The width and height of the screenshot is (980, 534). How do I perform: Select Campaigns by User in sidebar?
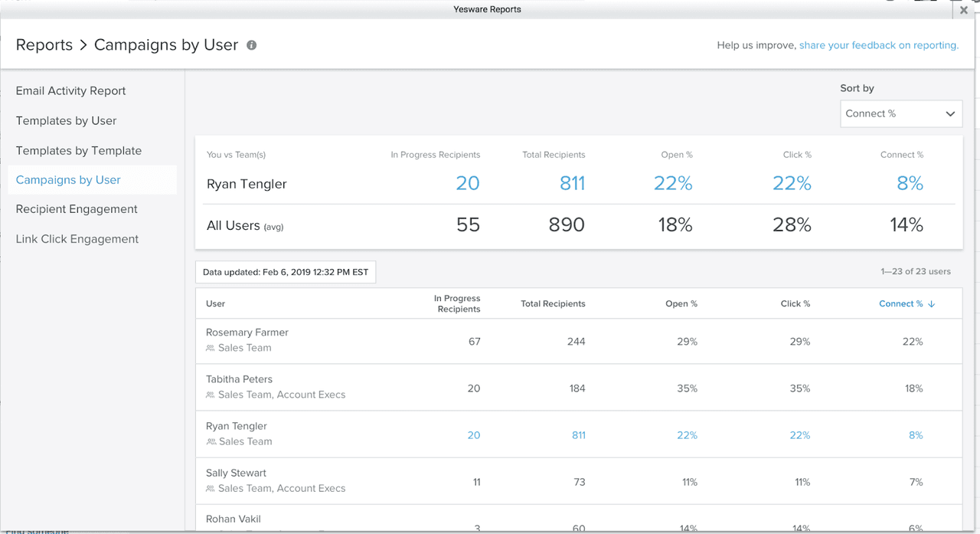[68, 180]
